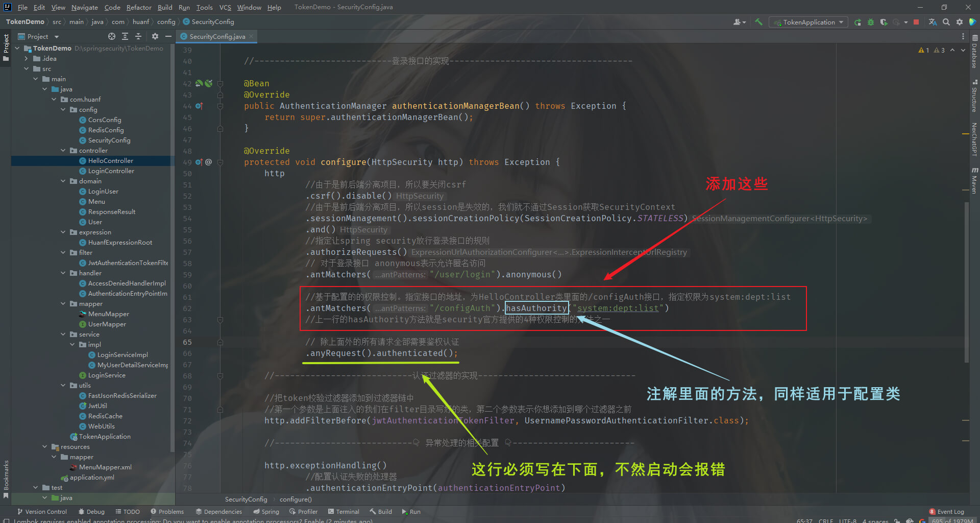Click the CRLF line separator widget
The image size is (980, 523).
coord(826,520)
